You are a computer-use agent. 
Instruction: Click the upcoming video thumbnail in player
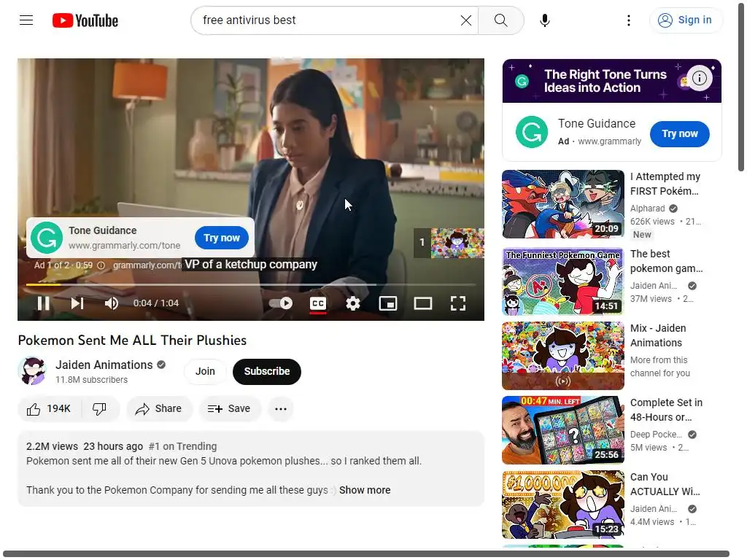click(457, 243)
